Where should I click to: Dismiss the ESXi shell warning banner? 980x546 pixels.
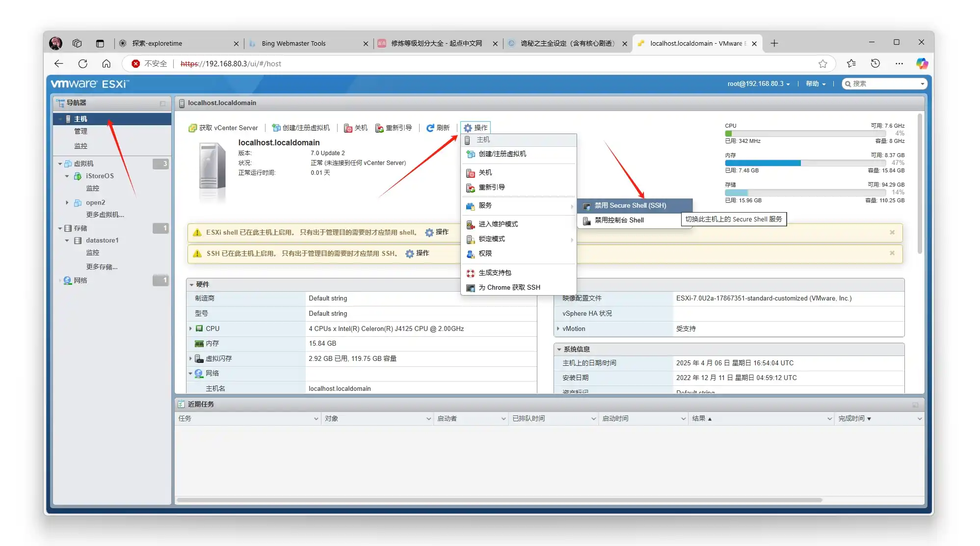(892, 232)
